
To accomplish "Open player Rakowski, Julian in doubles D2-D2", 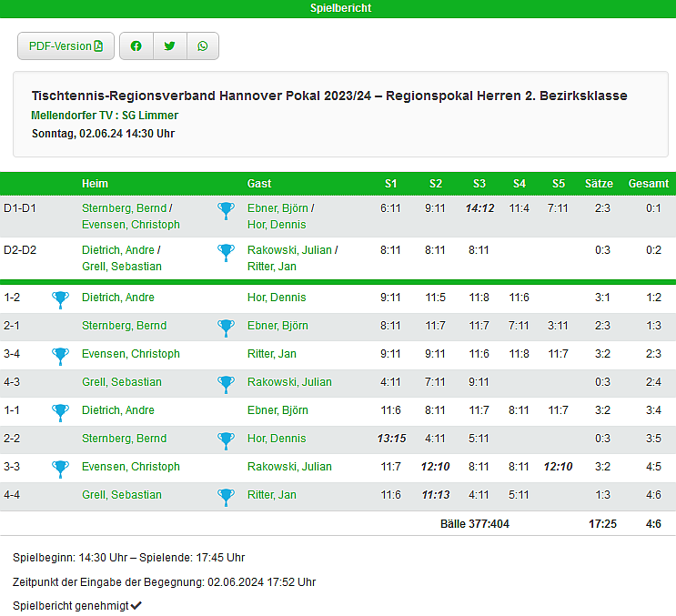I will tap(289, 250).
